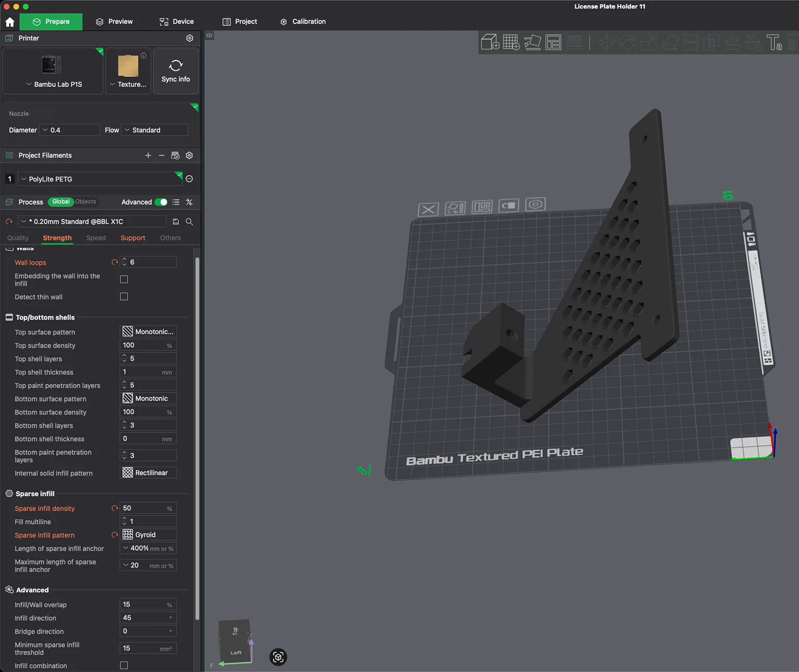Viewport: 799px width, 672px height.
Task: Switch to the Preview tab
Action: (x=114, y=22)
